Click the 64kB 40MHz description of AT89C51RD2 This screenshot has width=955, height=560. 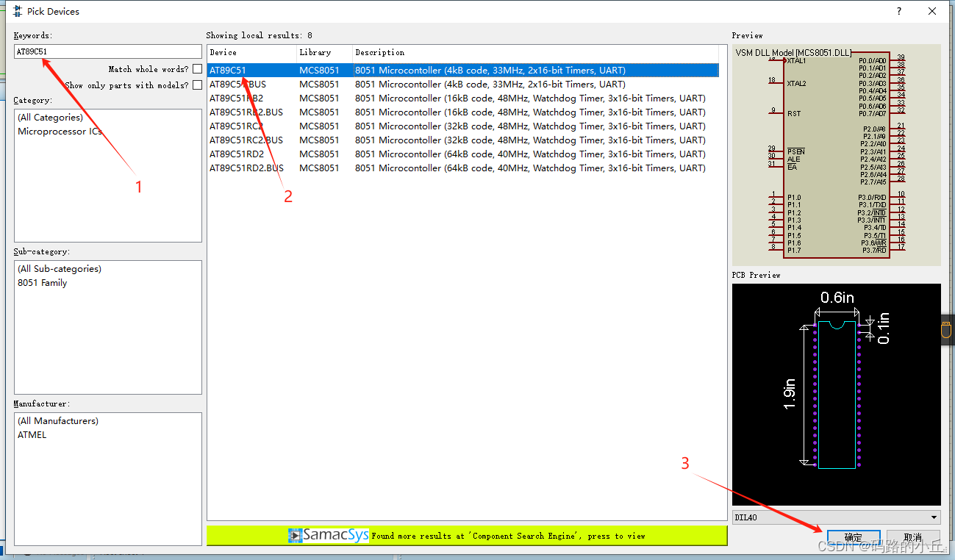(530, 154)
